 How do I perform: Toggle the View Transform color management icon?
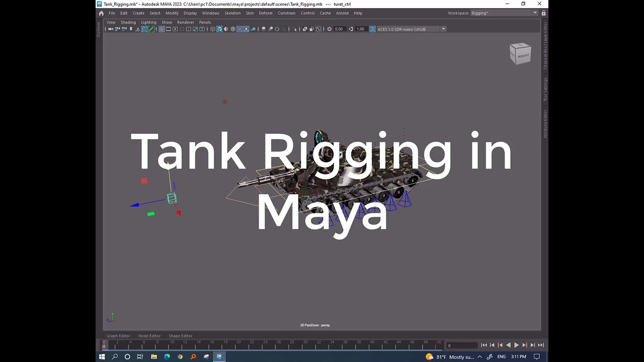tap(373, 29)
